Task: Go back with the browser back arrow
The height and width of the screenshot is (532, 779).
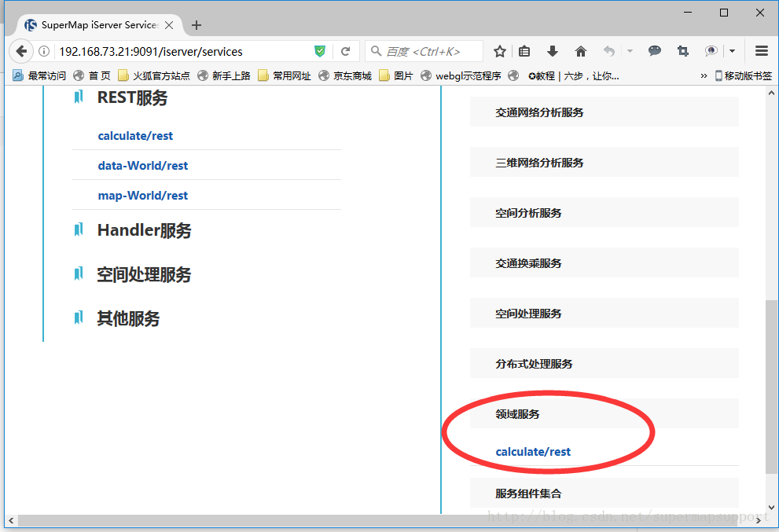Action: [21, 51]
